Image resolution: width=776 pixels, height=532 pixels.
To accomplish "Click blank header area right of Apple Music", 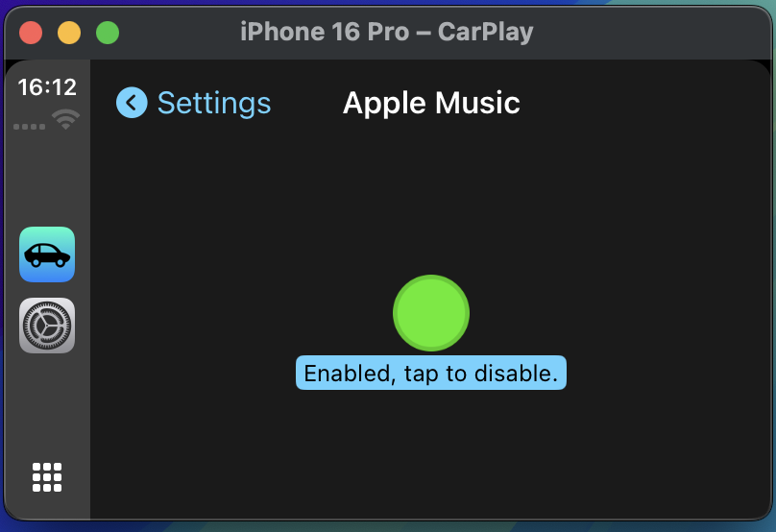I will point(643,103).
